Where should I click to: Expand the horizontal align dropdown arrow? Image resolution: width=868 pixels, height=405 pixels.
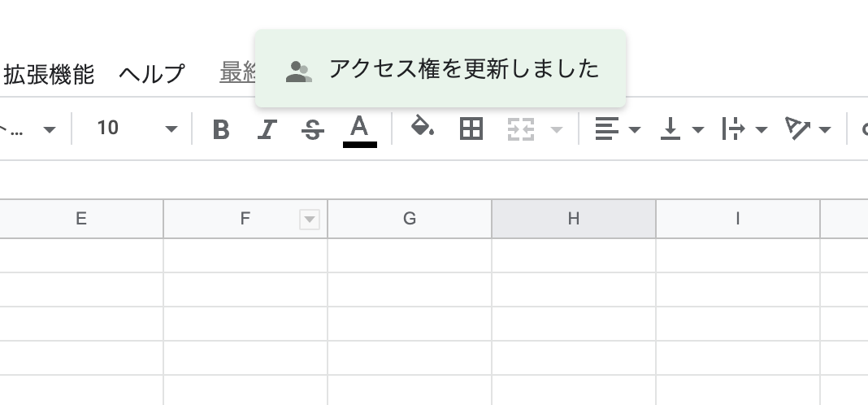click(x=635, y=129)
